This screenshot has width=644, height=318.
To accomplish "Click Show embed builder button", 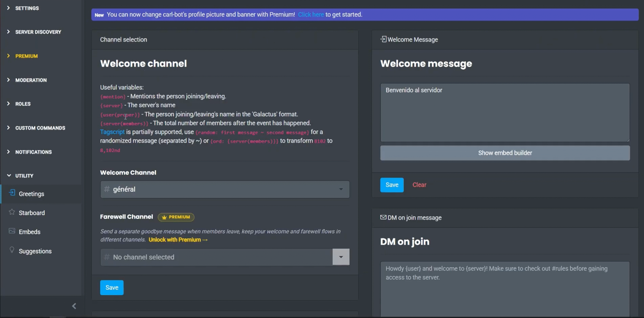I will (x=505, y=153).
